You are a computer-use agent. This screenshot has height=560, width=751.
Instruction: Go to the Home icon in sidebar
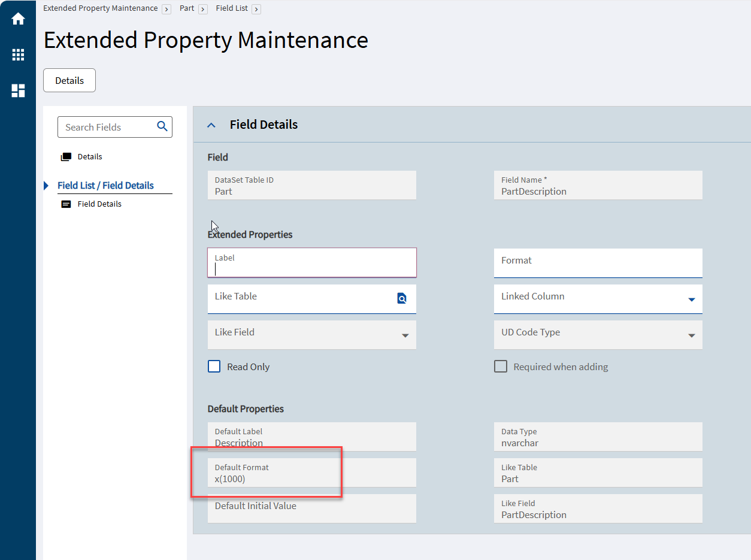(18, 19)
